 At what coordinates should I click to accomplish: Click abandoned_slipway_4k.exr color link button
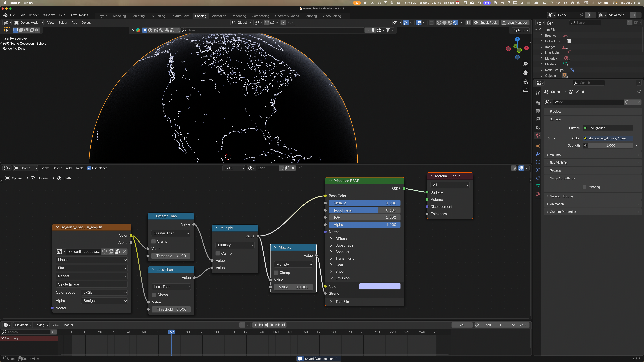(608, 138)
